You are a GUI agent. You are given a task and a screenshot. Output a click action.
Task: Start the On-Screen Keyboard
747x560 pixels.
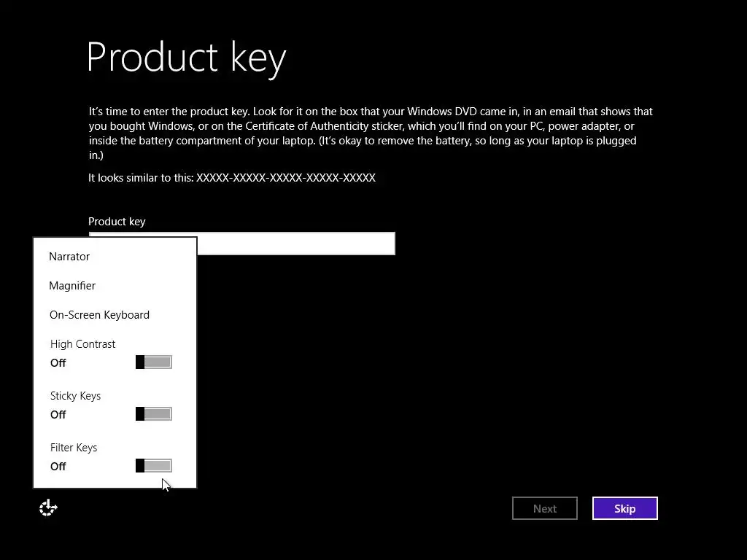99,315
